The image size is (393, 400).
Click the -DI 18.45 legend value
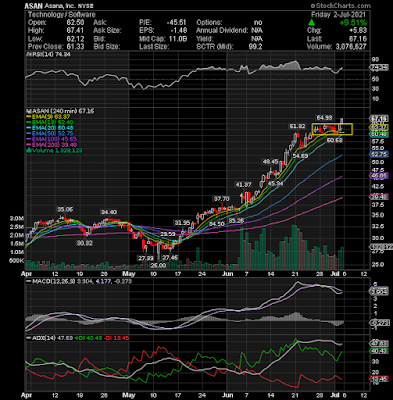116,338
